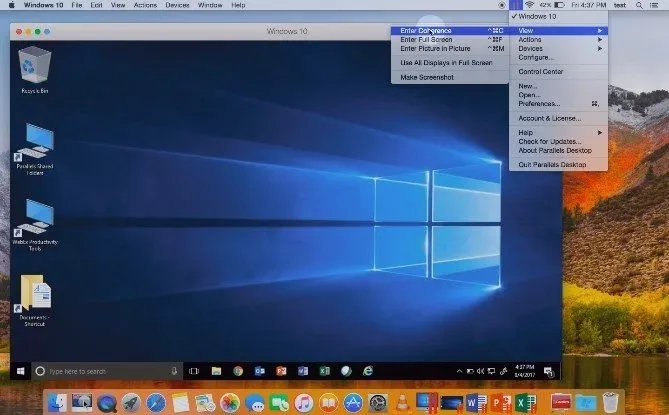The image size is (669, 415).
Task: Open Spotlight search in Mac menu bar
Action: [x=639, y=5]
